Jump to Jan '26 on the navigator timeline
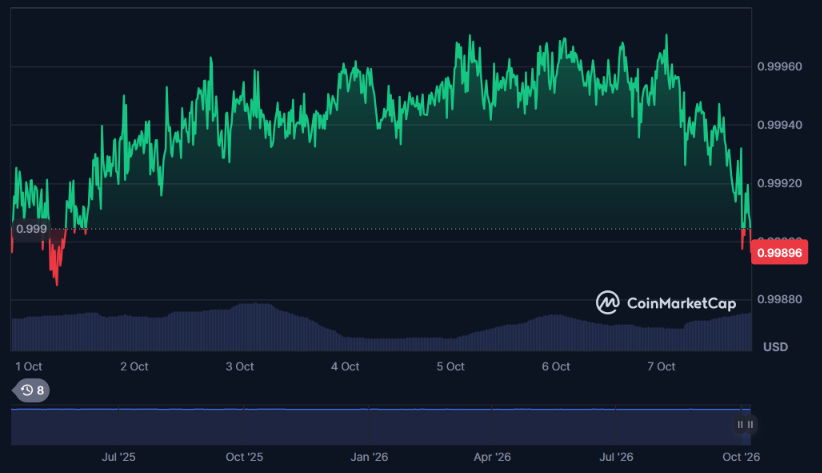 [369, 457]
